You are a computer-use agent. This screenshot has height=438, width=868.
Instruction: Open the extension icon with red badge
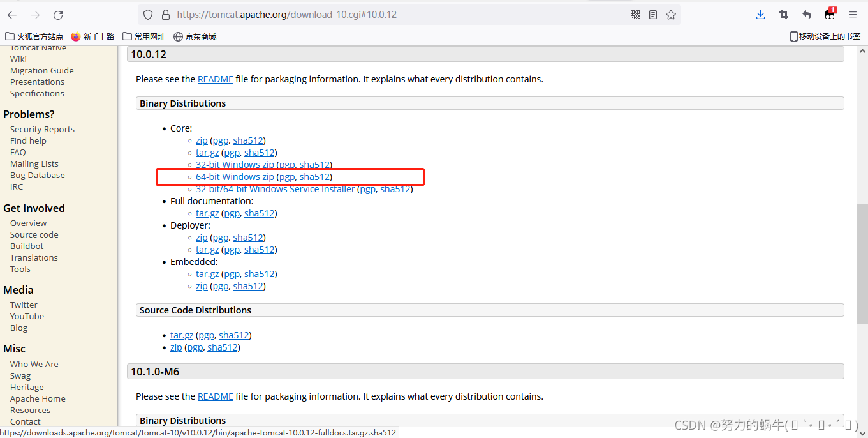pyautogui.click(x=830, y=13)
